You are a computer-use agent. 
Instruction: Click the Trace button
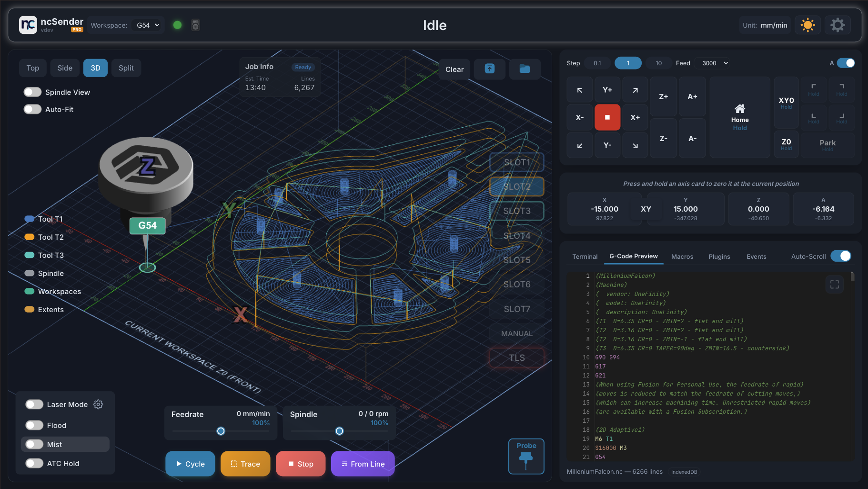245,464
